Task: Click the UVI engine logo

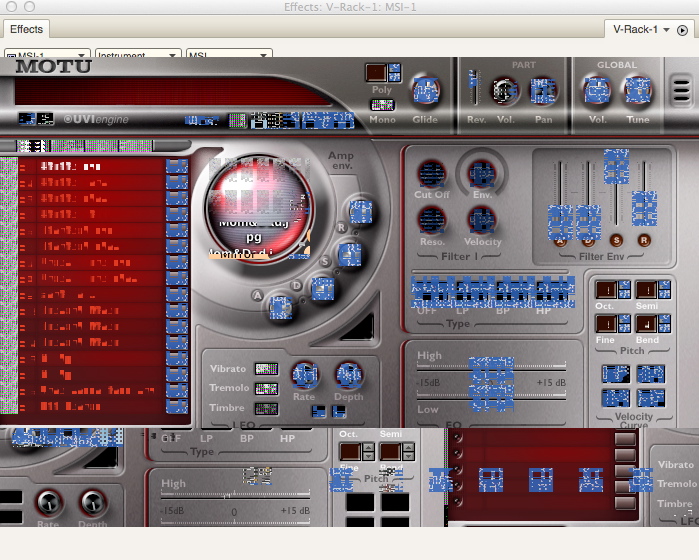Action: coord(96,119)
